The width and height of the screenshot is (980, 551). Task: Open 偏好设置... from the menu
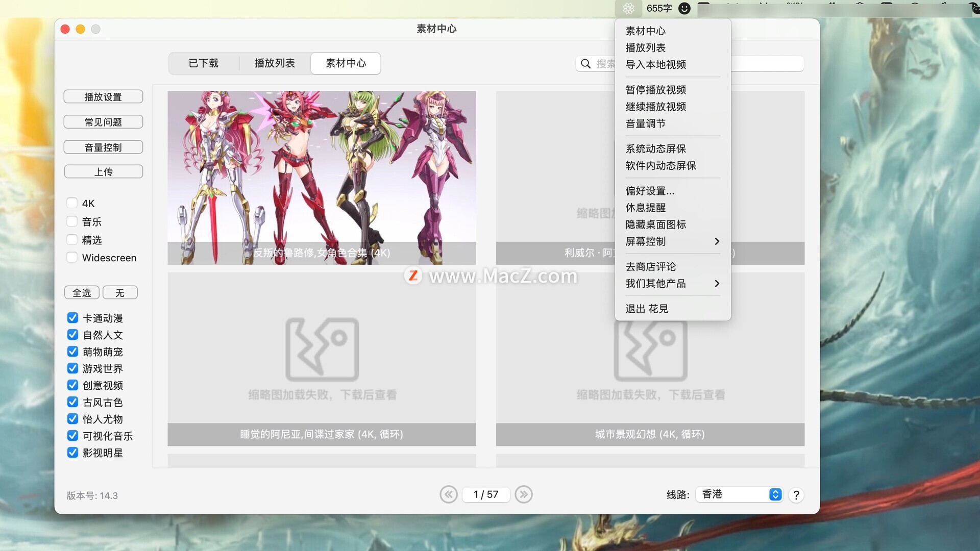[x=673, y=191]
